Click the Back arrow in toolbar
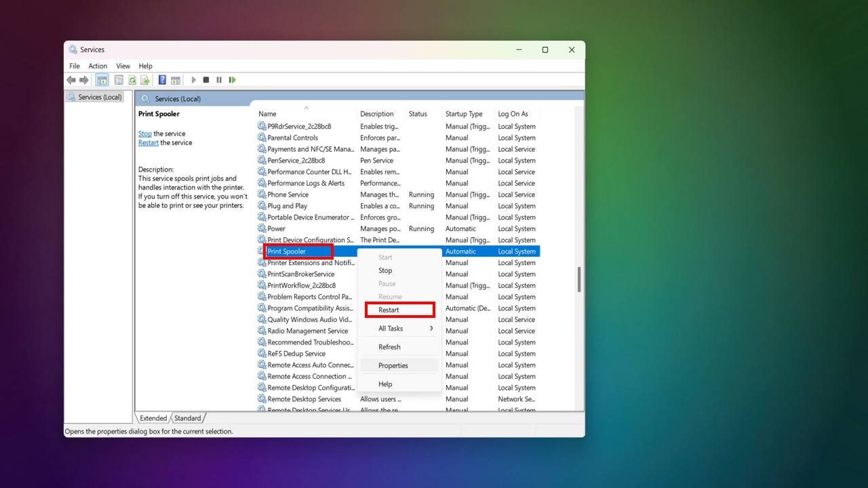 (71, 80)
